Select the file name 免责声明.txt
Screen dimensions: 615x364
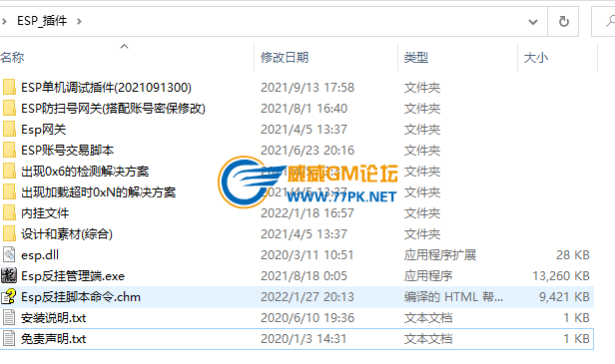pos(53,338)
